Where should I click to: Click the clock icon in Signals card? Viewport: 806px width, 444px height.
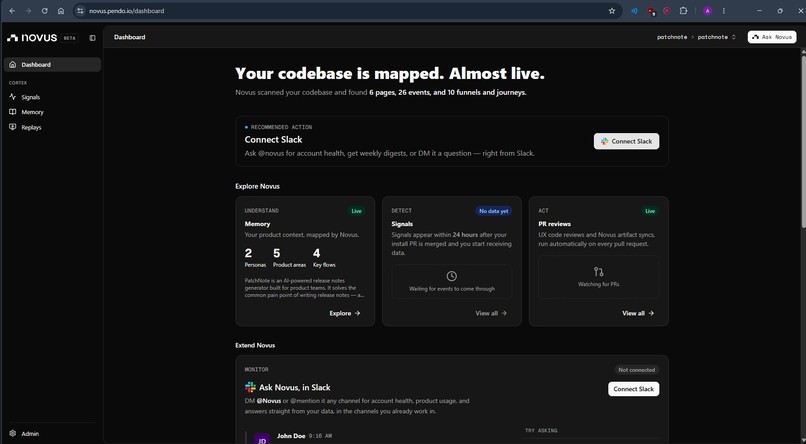(451, 276)
